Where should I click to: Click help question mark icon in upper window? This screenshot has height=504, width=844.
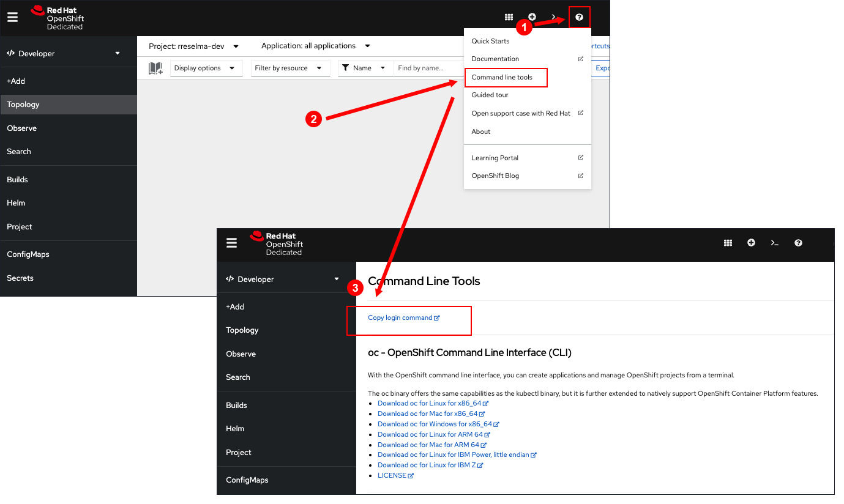[580, 17]
